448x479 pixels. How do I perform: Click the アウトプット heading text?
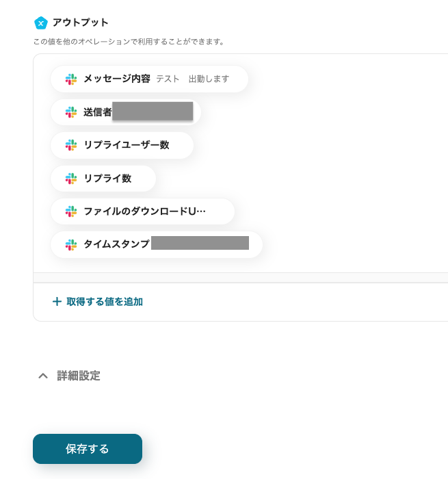(81, 23)
